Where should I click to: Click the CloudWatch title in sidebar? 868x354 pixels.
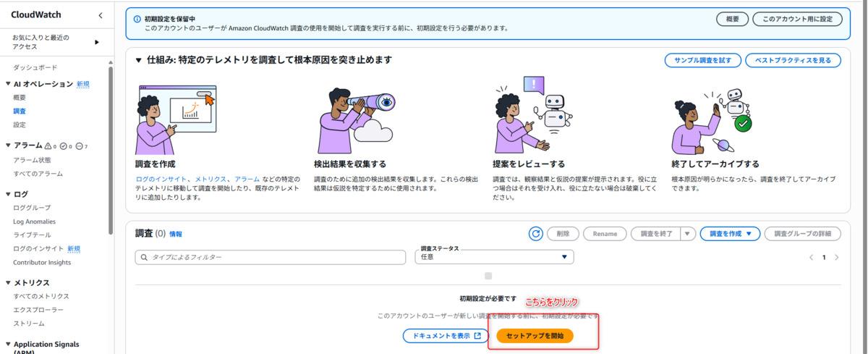click(35, 15)
